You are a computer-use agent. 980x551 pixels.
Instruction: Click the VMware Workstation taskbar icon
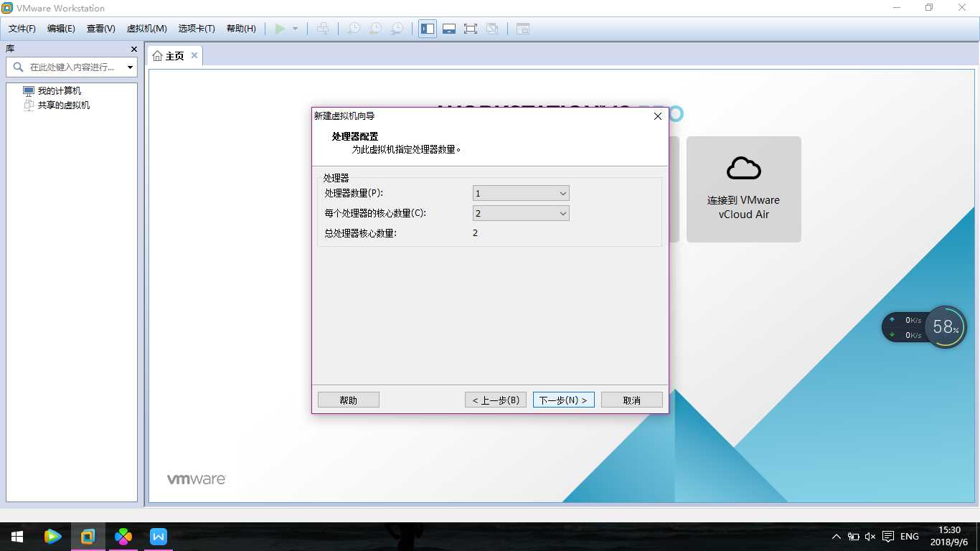88,536
